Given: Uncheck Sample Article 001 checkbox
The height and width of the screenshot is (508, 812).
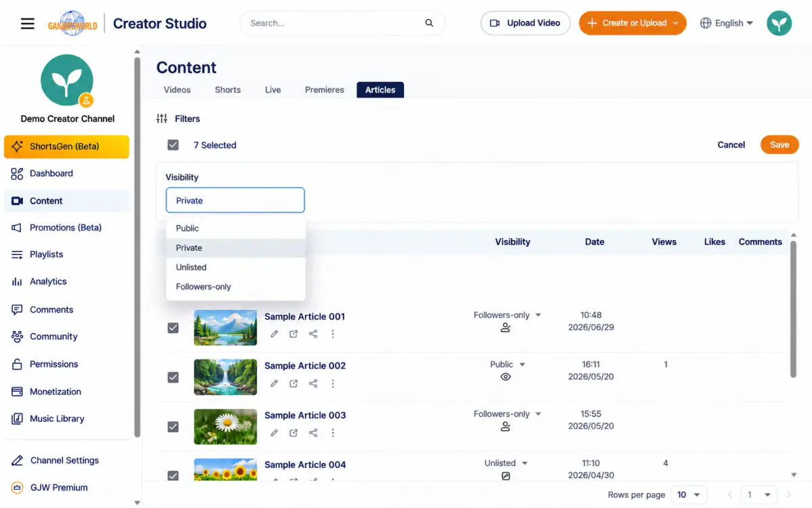Looking at the screenshot, I should coord(173,328).
